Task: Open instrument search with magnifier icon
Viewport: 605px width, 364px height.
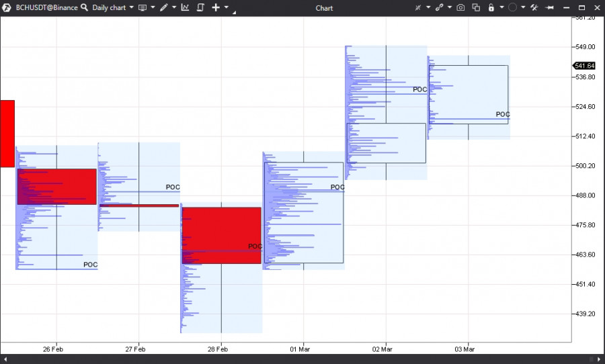Action: click(84, 7)
